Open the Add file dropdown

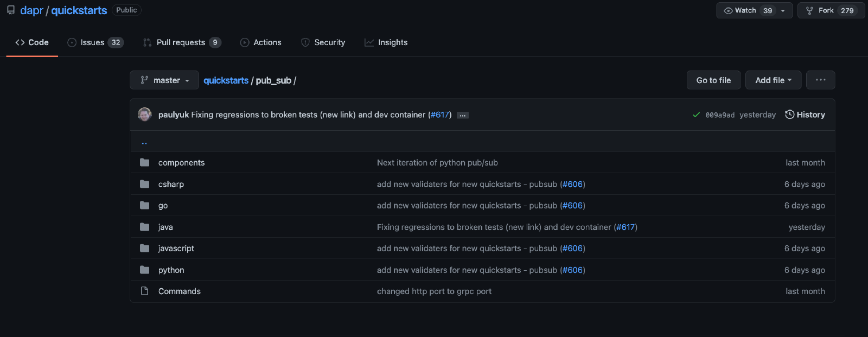coord(773,80)
